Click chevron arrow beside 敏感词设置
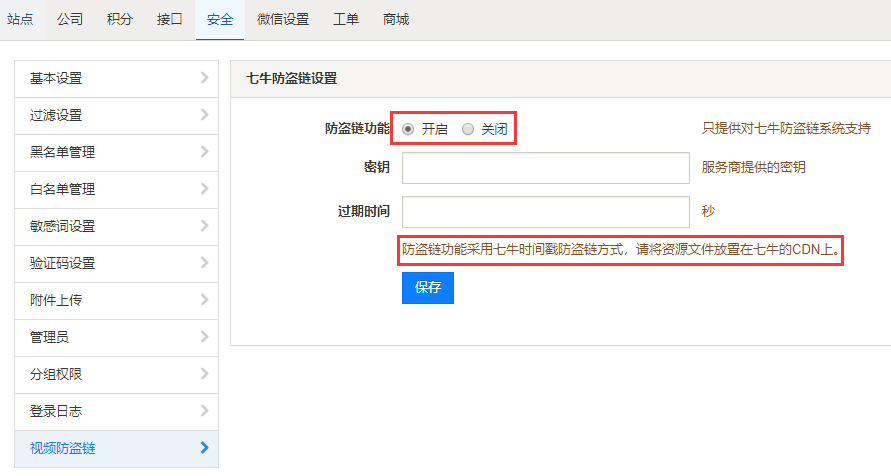 (x=205, y=226)
